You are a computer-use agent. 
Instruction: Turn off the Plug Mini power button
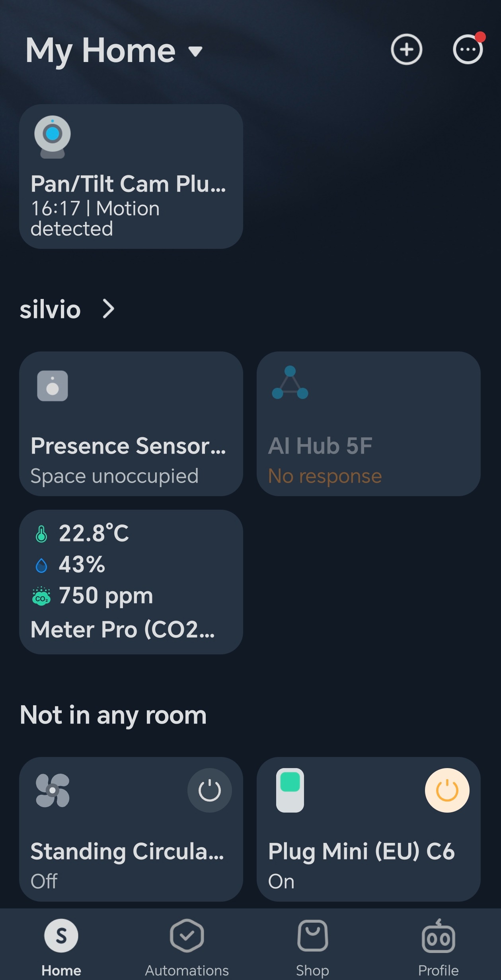pos(447,790)
